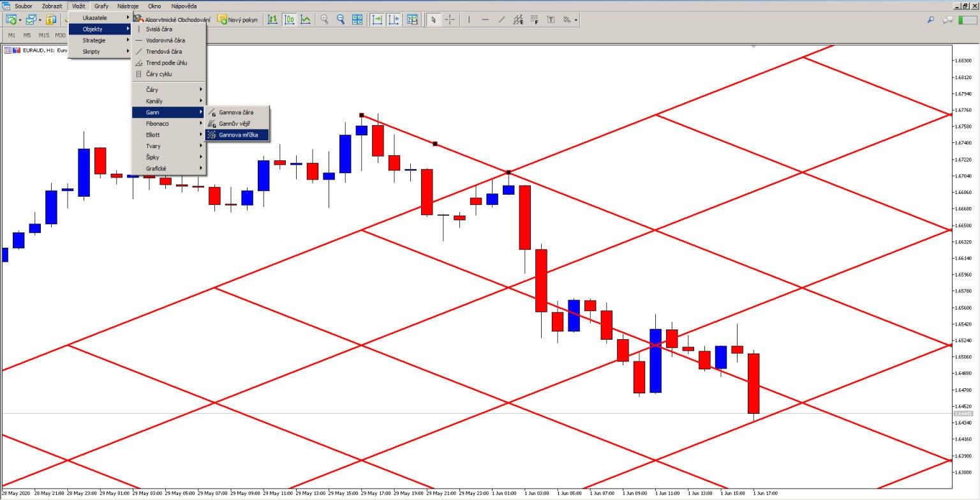
Task: Select the text label tool
Action: point(551,20)
